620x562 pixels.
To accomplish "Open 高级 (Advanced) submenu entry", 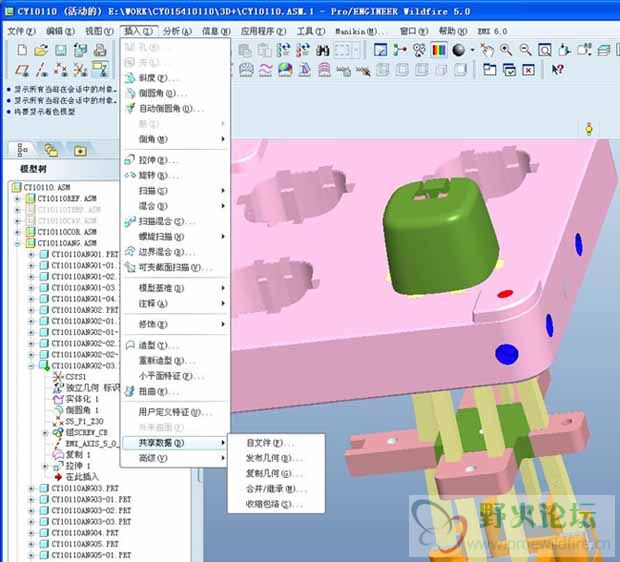I will (175, 458).
